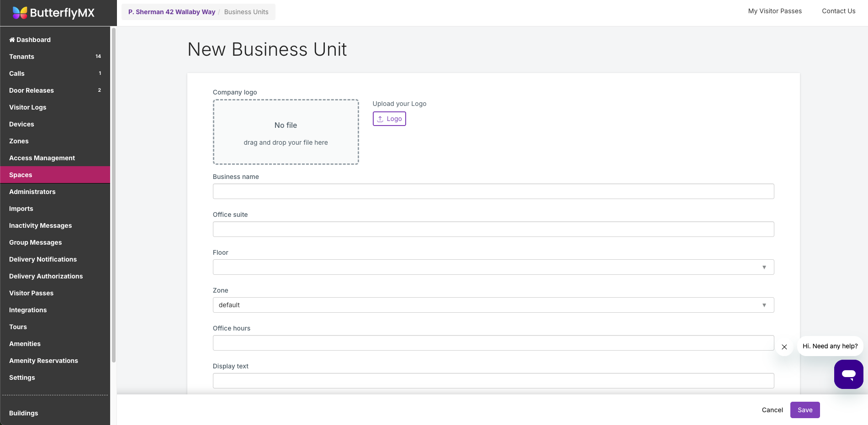
Task: Click the logo drag and drop area
Action: click(x=286, y=132)
